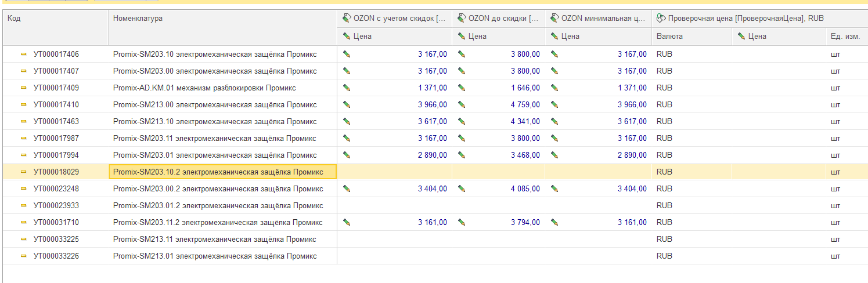This screenshot has width=868, height=283.
Task: Click 'шт' unit cell in row УТ000017406
Action: tap(847, 55)
